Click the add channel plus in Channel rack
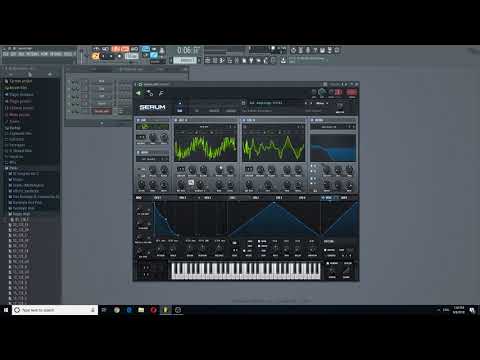Image resolution: width=480 pixels, height=360 pixels. pos(102,123)
